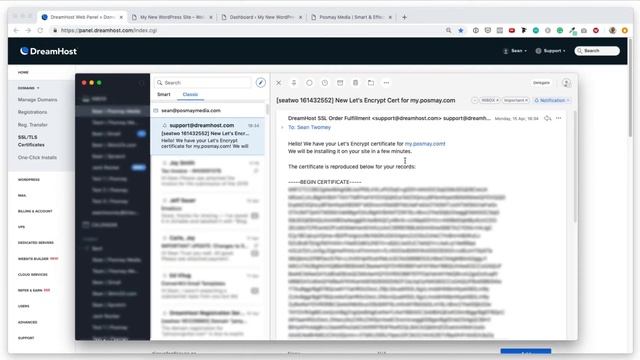Open message header ellipsis menu

coord(559,118)
